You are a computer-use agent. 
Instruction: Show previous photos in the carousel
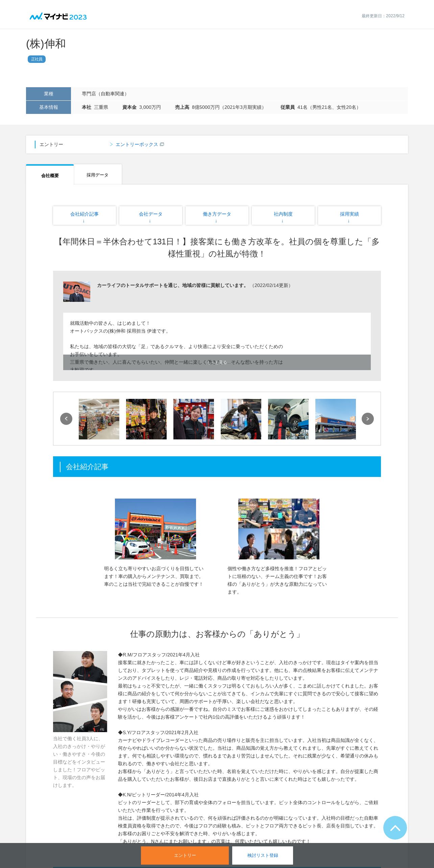[x=66, y=419]
